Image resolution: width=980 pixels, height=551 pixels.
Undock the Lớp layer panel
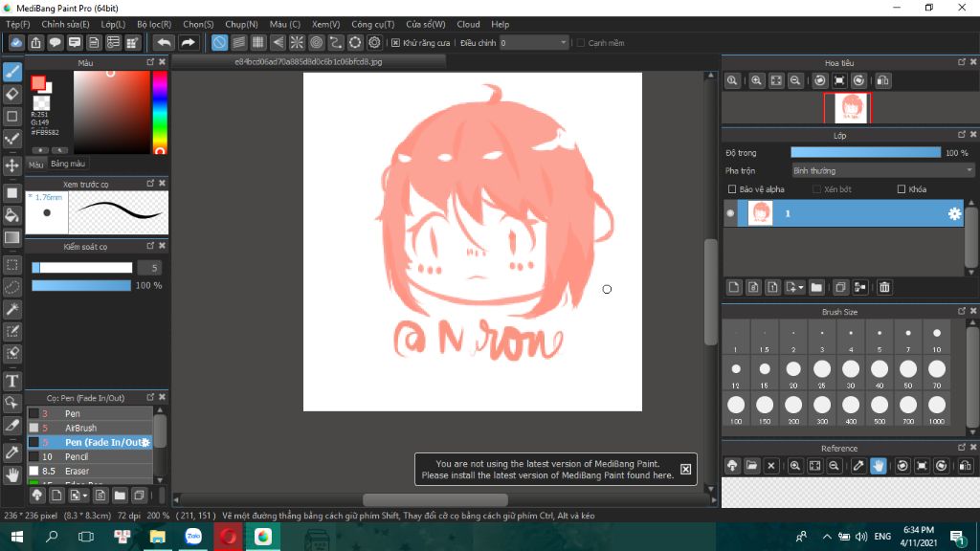[961, 134]
